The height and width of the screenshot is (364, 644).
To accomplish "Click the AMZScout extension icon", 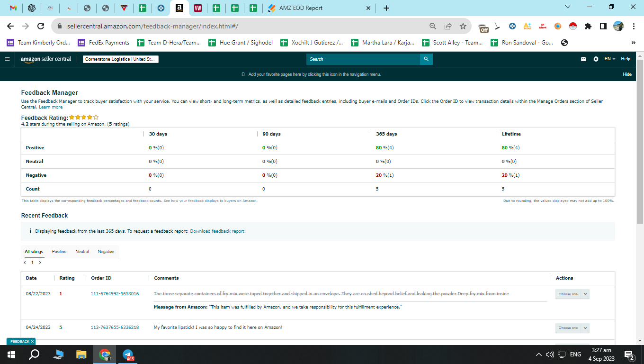I will click(x=528, y=26).
